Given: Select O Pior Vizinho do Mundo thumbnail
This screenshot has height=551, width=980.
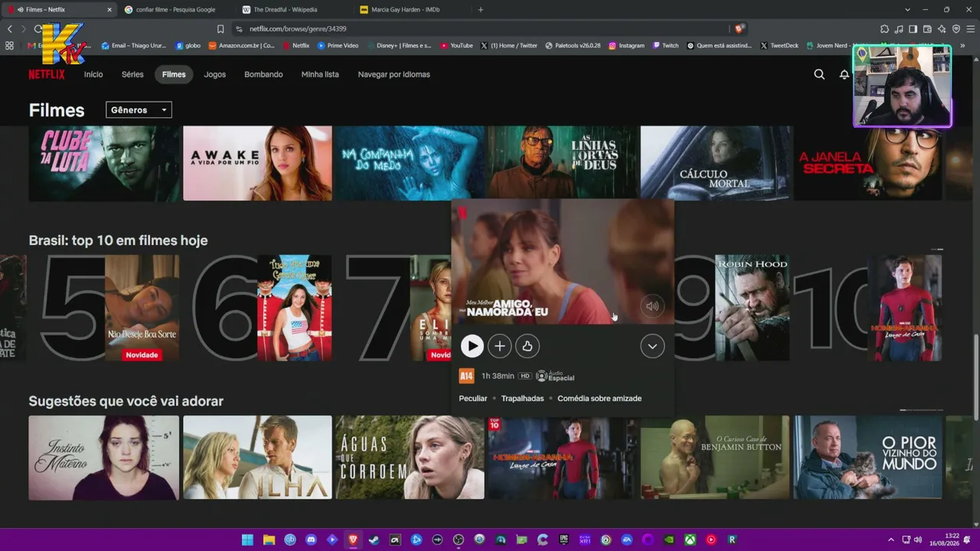Looking at the screenshot, I should point(868,458).
